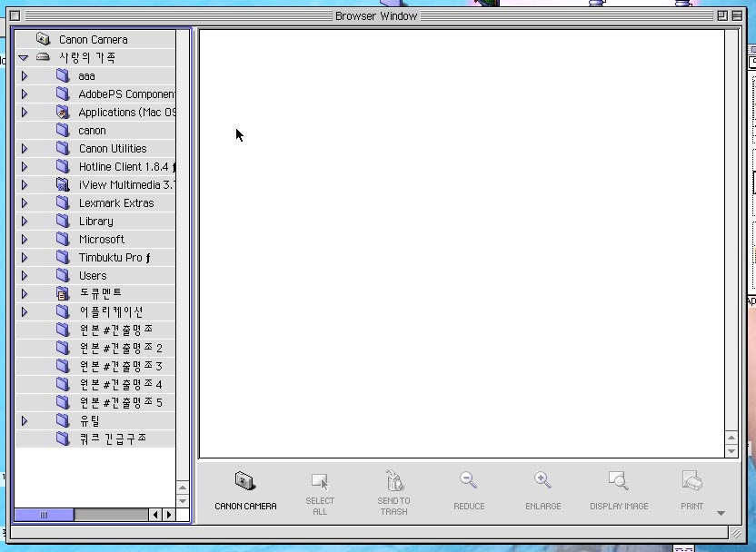Expand the Users folder
This screenshot has width=756, height=552.
(x=25, y=276)
